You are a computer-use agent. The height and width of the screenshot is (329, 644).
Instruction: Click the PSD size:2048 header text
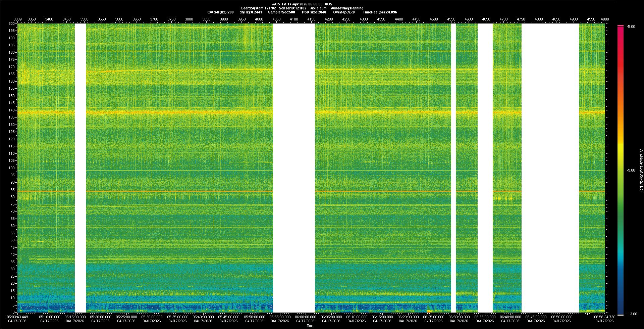(314, 12)
